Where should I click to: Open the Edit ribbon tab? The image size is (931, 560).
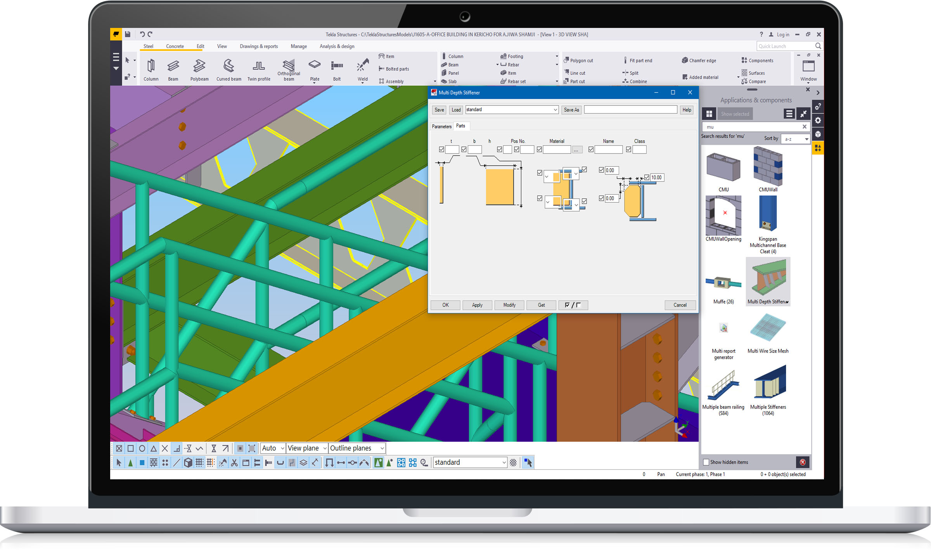(200, 46)
